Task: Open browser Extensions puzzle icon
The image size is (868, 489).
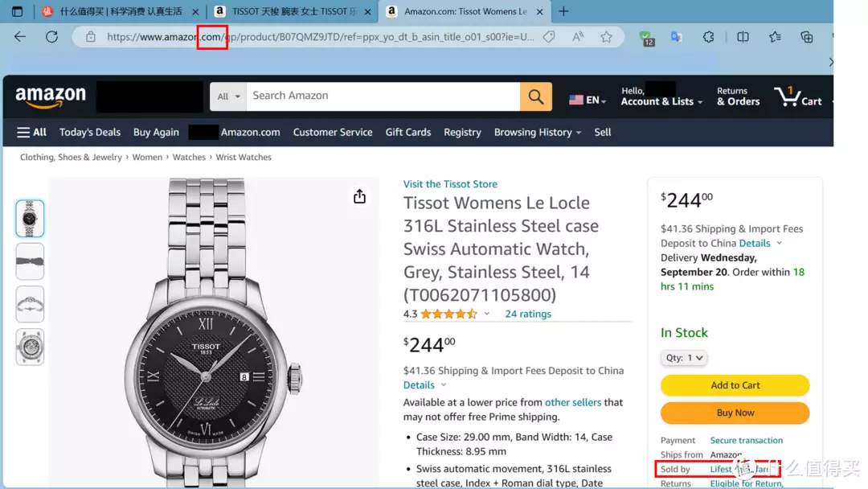Action: (x=708, y=37)
